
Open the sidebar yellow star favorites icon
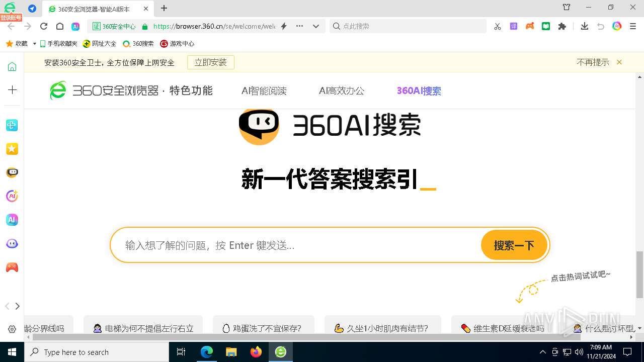[x=12, y=149]
